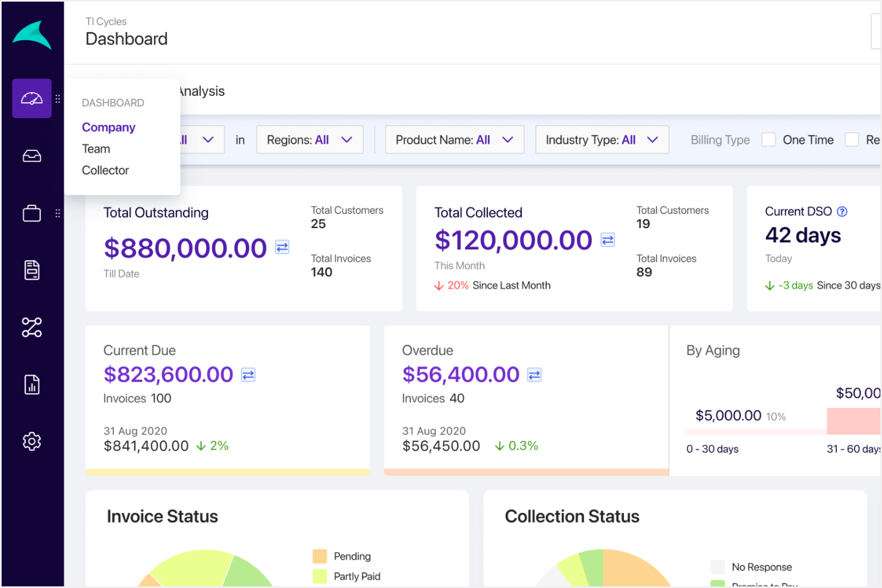
Task: Click green down arrow beside 0.3%
Action: coord(499,446)
